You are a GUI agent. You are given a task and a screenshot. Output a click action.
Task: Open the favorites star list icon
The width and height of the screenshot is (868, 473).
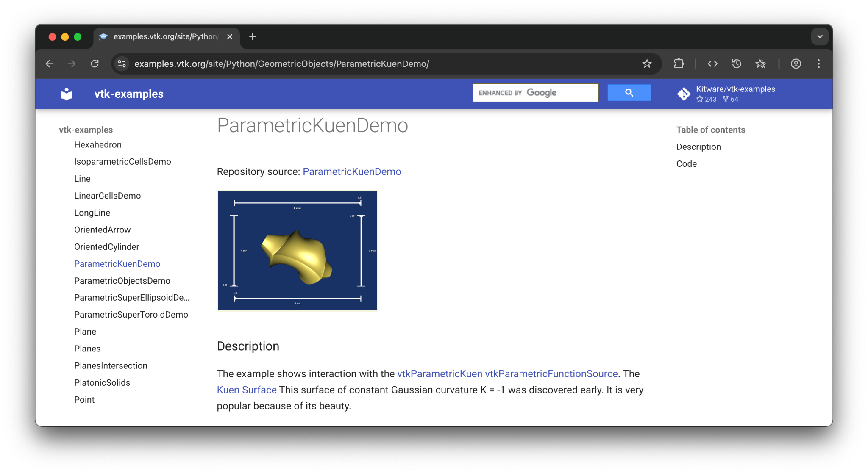tap(761, 64)
